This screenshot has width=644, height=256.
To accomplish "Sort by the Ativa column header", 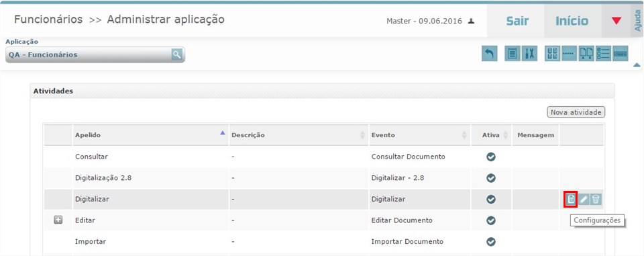I will pos(491,135).
